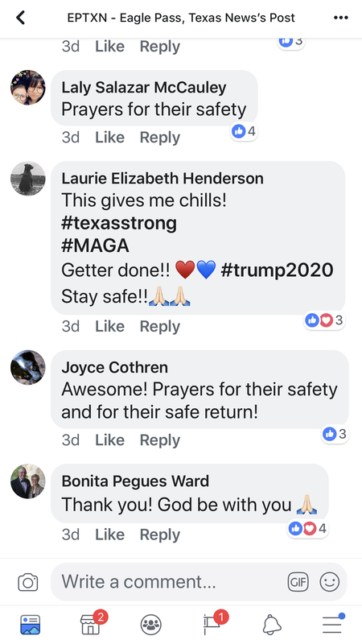Viewport: 362px width, 644px height.
Task: View reactions on Laurie Henderson's comment
Action: click(324, 320)
